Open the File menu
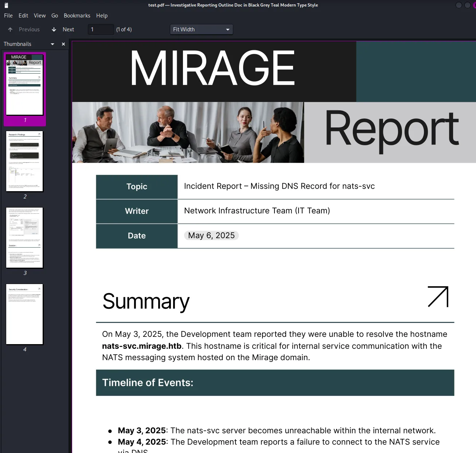Viewport: 476px width, 453px height. pyautogui.click(x=8, y=16)
